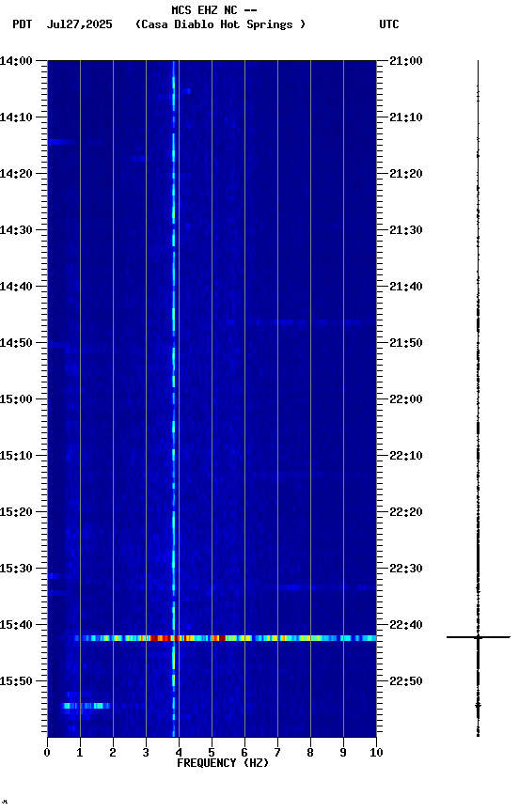Click the 22:40 UTC time label
The image size is (519, 812).
pos(406,625)
